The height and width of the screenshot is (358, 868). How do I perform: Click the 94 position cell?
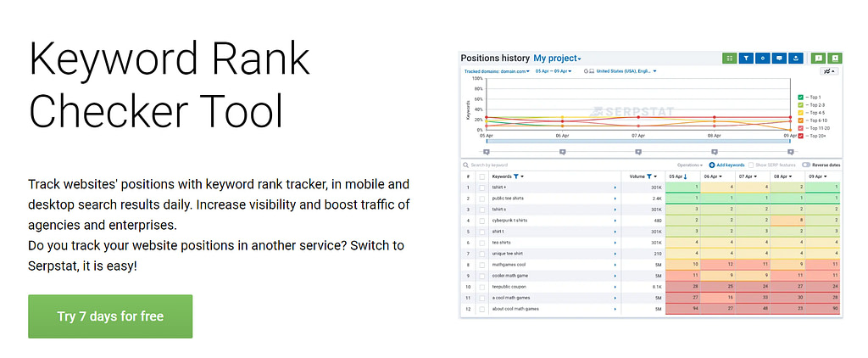pyautogui.click(x=682, y=310)
